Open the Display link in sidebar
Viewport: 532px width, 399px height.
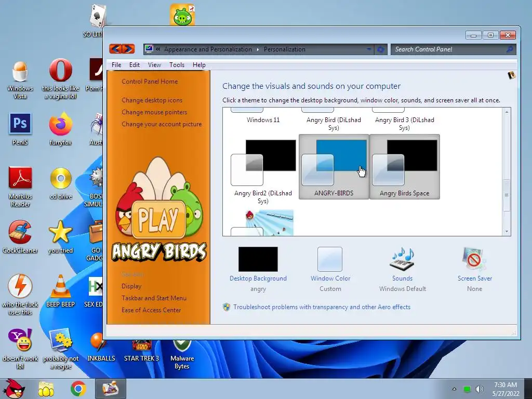point(131,286)
